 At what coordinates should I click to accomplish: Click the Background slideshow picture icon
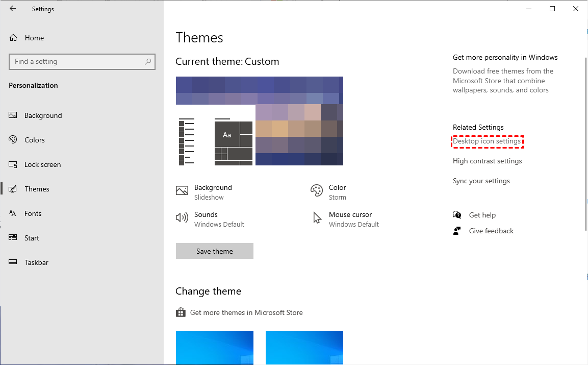(182, 191)
